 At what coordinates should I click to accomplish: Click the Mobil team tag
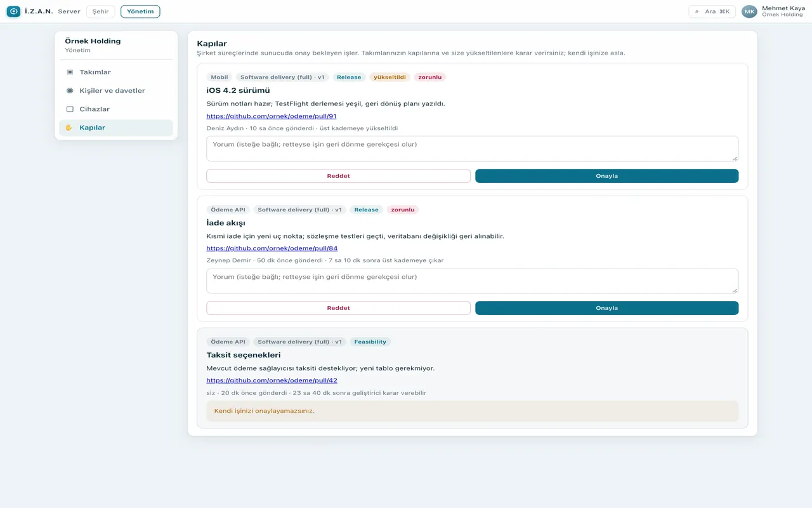(x=219, y=77)
